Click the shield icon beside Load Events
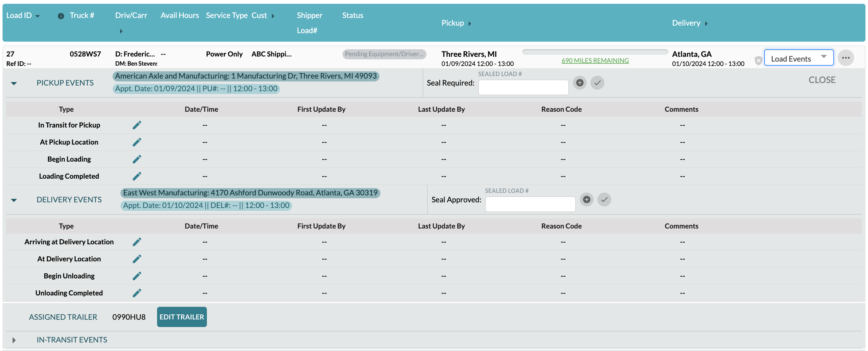Viewport: 868px width, 351px height. [758, 60]
